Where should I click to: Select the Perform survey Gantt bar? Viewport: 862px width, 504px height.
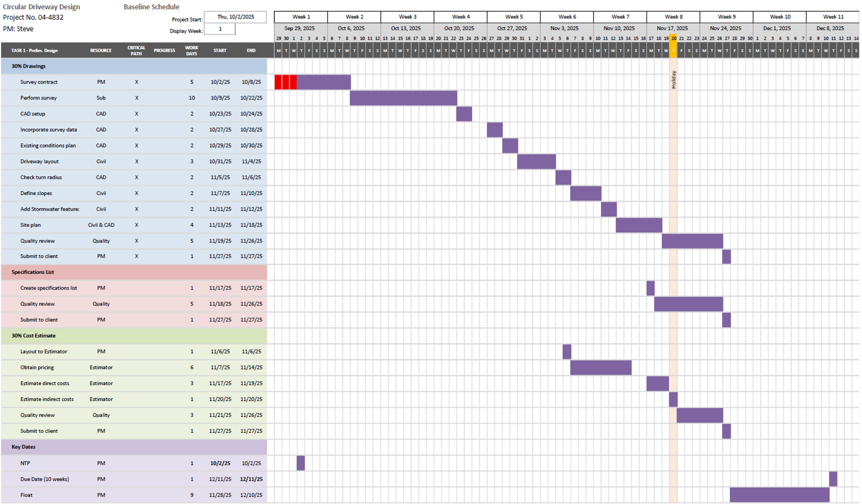pos(403,98)
